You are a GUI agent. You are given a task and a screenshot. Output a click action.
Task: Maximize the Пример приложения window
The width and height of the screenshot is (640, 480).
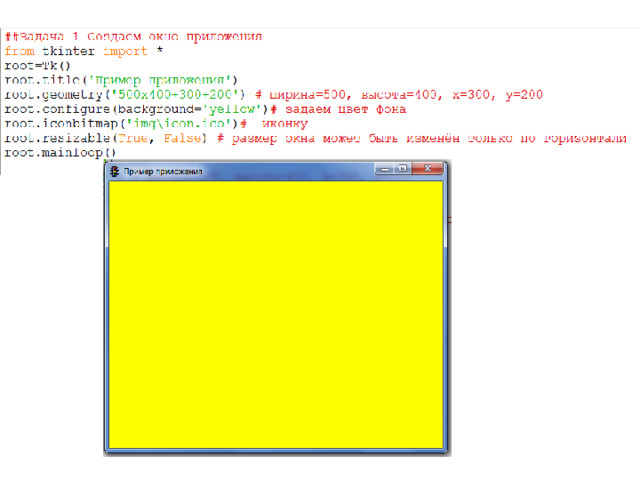pyautogui.click(x=403, y=170)
